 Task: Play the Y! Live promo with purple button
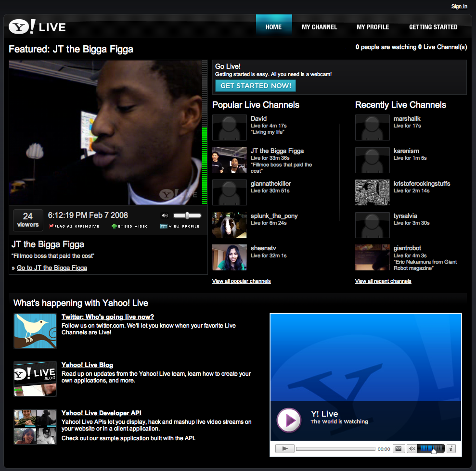click(x=289, y=420)
